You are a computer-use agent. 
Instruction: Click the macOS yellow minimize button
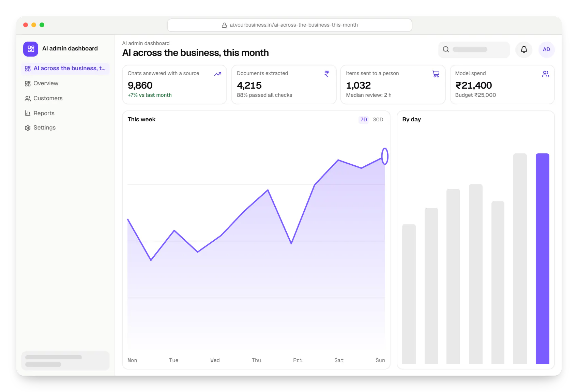[x=34, y=25]
